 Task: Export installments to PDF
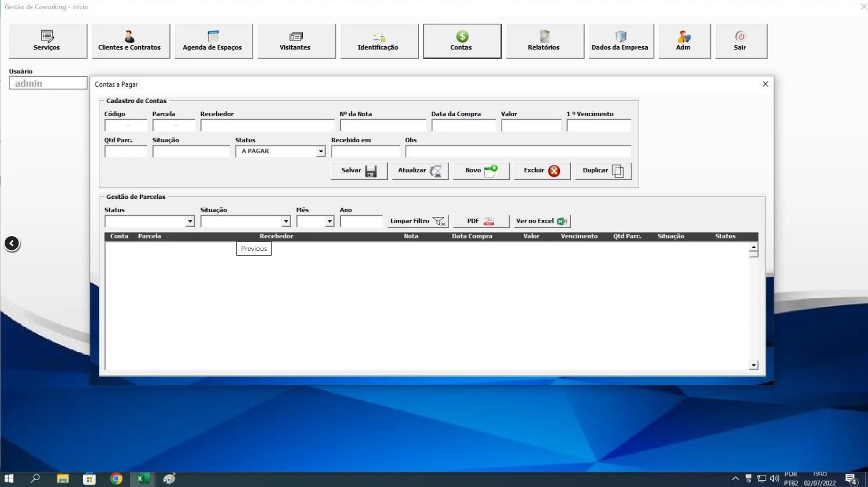click(x=481, y=221)
